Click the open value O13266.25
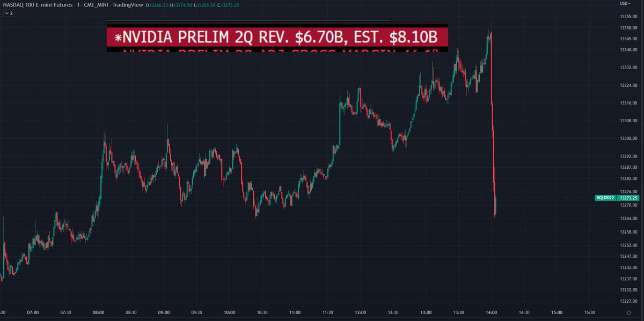Image resolution: width=644 pixels, height=321 pixels. pos(156,5)
